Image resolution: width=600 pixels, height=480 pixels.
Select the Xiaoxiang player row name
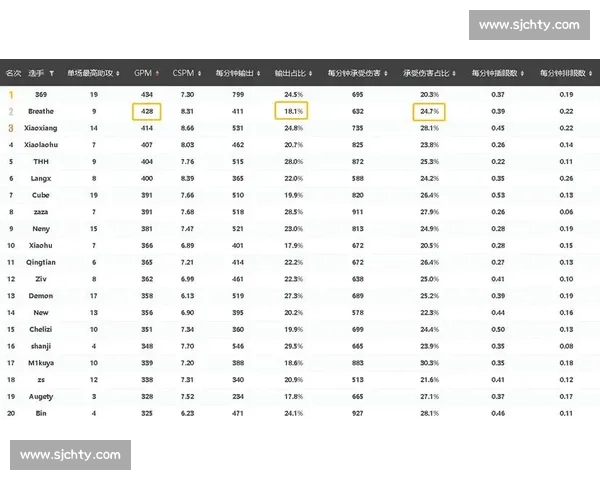[x=41, y=128]
